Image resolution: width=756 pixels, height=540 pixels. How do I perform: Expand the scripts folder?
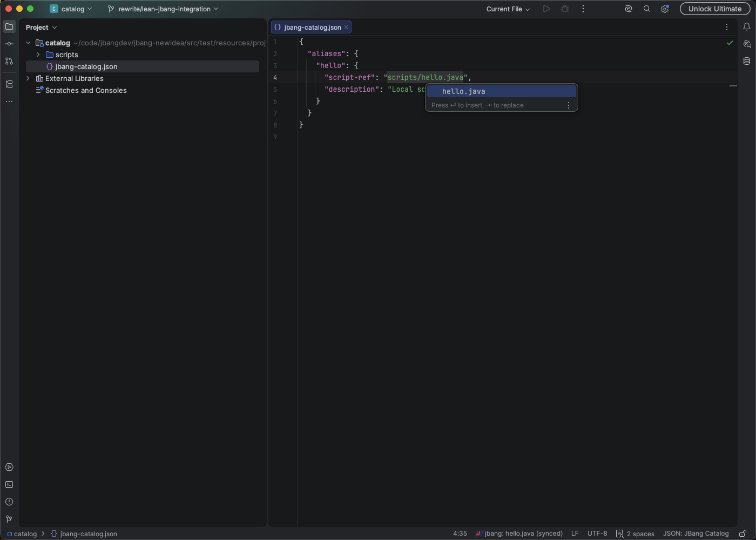click(x=38, y=55)
